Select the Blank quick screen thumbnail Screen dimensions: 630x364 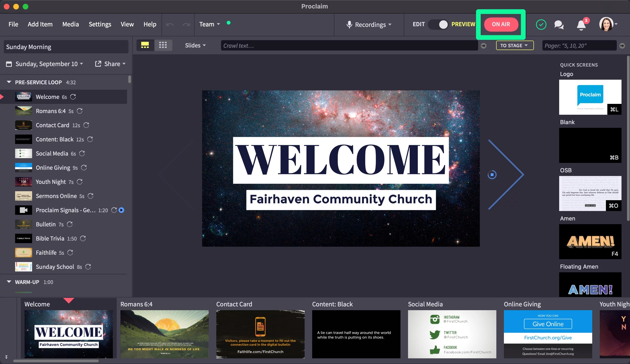[590, 145]
